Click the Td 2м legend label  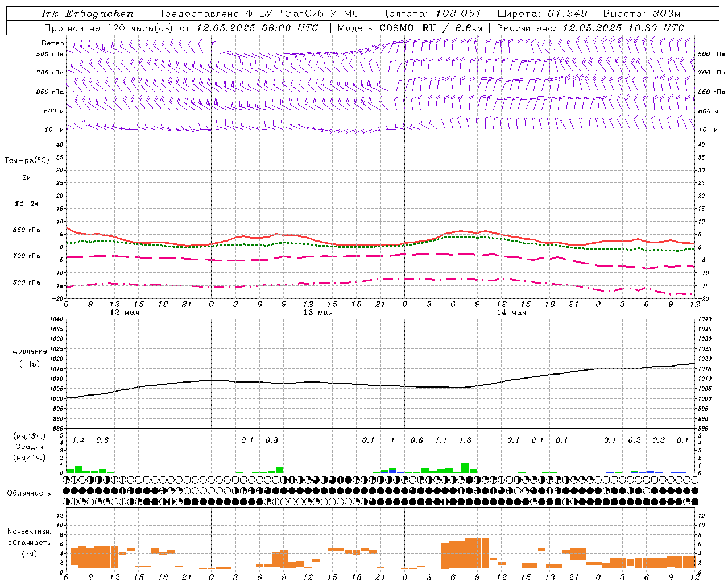26,203
